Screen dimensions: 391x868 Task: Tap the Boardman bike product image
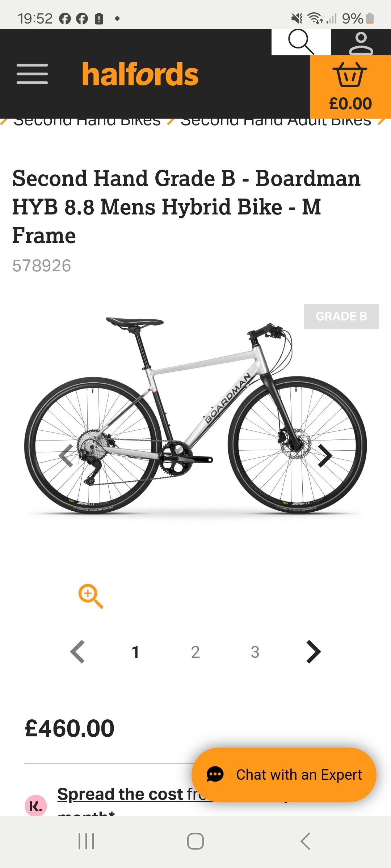pos(195,416)
